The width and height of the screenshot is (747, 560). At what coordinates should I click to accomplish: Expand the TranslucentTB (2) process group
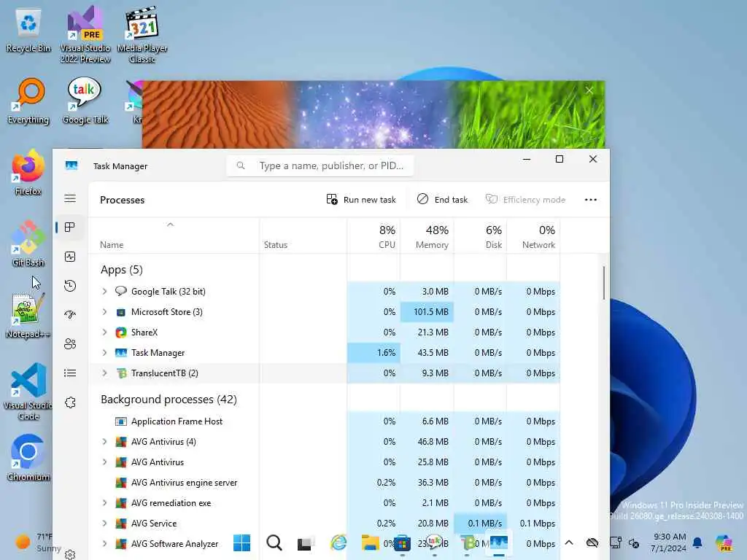[104, 373]
